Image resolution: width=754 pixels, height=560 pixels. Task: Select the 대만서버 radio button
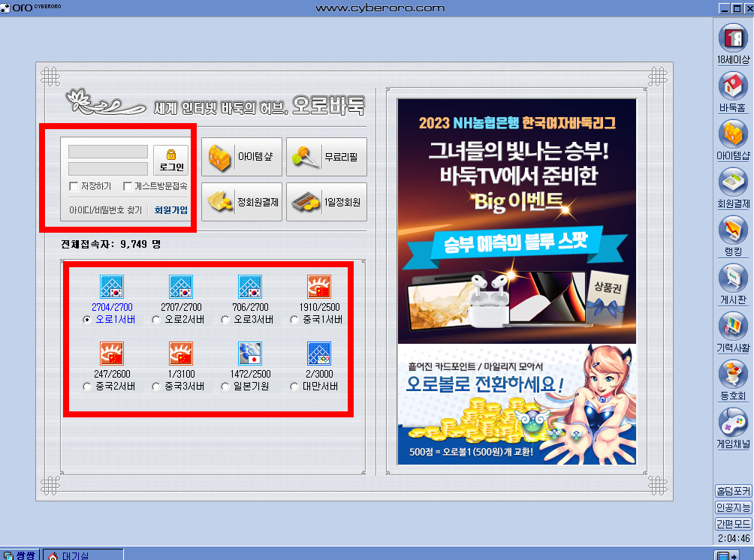coord(295,387)
